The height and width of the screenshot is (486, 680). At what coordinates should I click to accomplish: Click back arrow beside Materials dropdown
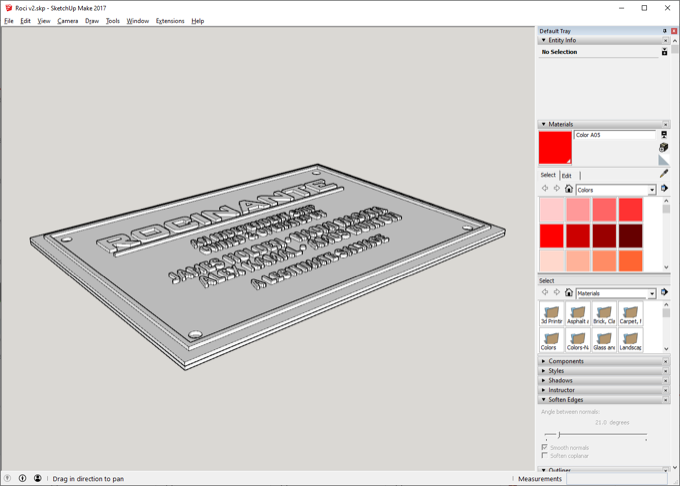pyautogui.click(x=545, y=292)
